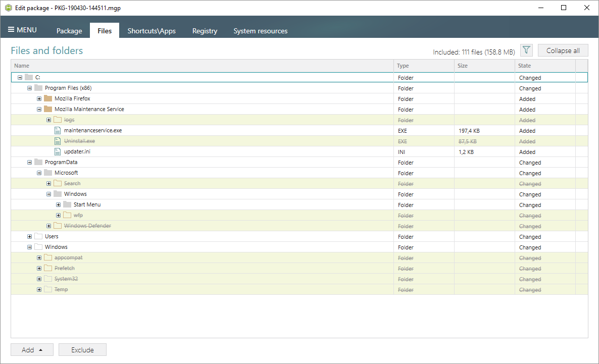Open the MENU hamburger icon
This screenshot has width=599, height=364.
tap(11, 29)
